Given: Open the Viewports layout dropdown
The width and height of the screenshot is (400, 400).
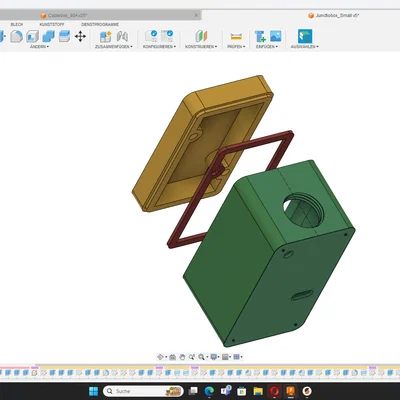Looking at the screenshot, I should click(238, 357).
